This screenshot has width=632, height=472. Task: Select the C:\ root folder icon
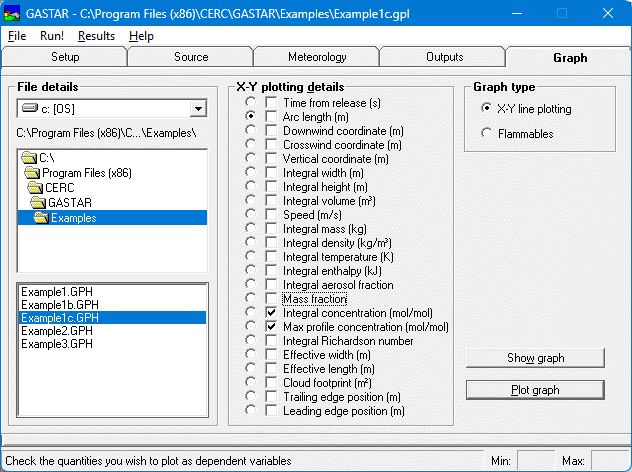29,158
